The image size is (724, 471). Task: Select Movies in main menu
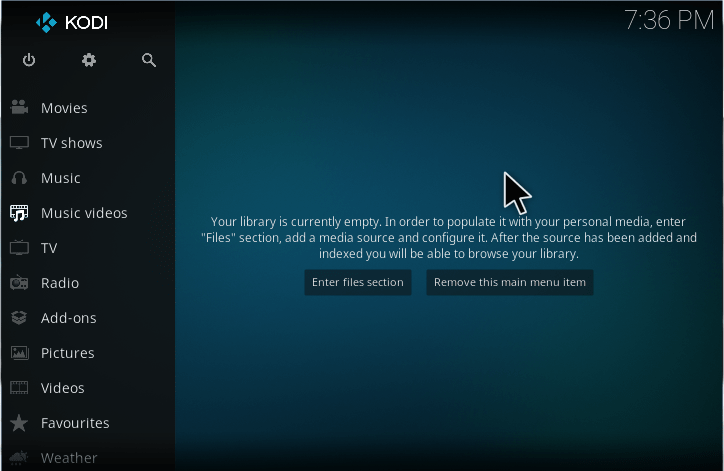[x=64, y=108]
